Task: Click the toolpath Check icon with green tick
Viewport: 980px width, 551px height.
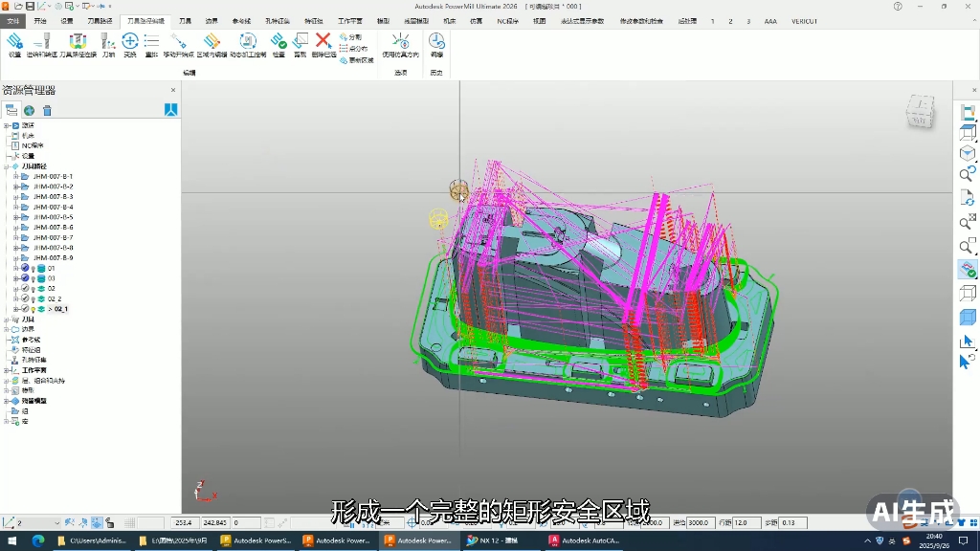Action: pyautogui.click(x=278, y=42)
